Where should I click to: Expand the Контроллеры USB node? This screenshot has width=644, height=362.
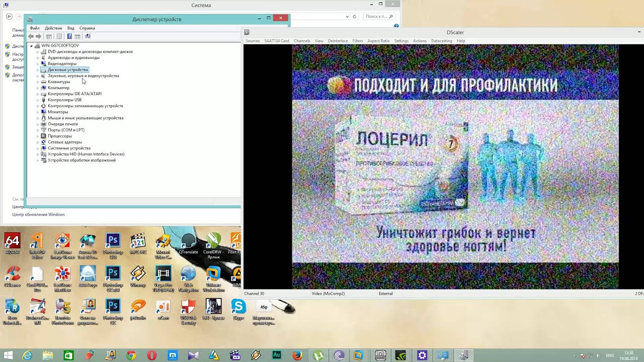point(38,100)
